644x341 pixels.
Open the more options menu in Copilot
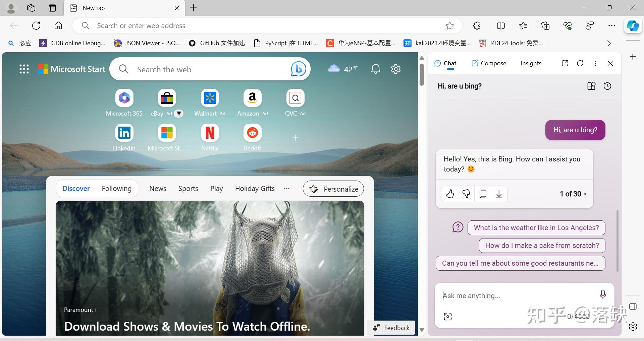(x=595, y=63)
